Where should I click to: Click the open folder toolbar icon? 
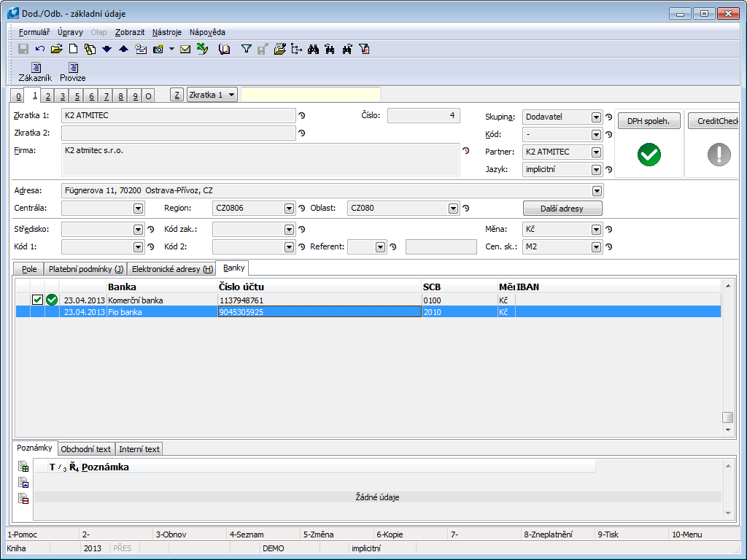(56, 49)
